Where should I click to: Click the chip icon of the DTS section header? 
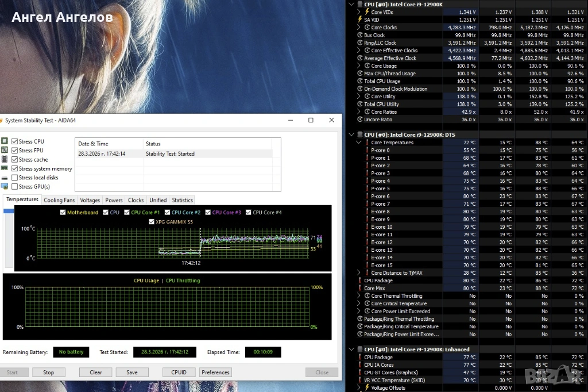coord(359,134)
